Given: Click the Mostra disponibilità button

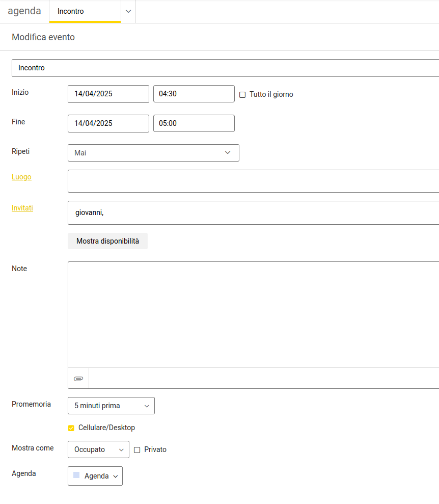Looking at the screenshot, I should pyautogui.click(x=107, y=241).
